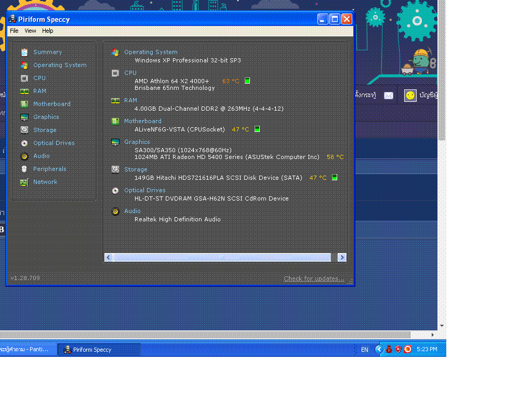Viewport: 532px width, 399px height.
Task: Click the RAM heading link in summary
Action: coord(130,100)
